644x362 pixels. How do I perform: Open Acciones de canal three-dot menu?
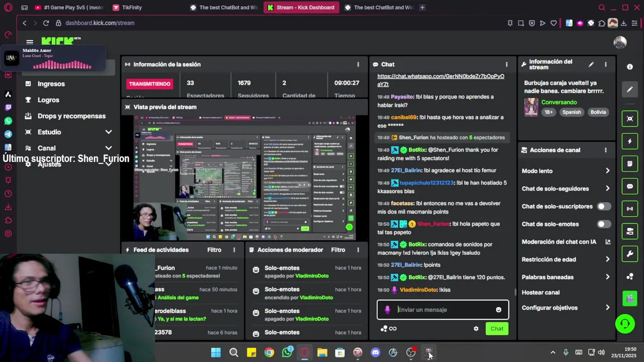click(605, 150)
